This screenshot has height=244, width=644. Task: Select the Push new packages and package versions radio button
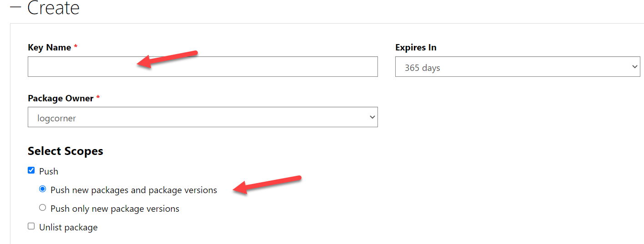tap(43, 189)
